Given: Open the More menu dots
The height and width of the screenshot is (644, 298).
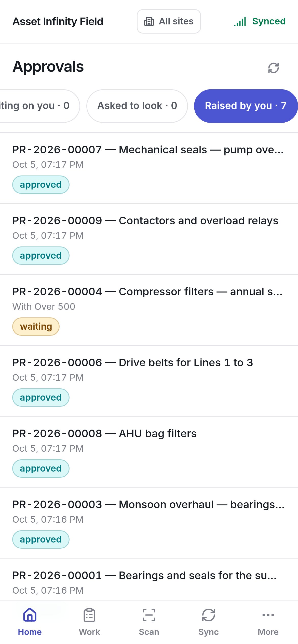Looking at the screenshot, I should [x=268, y=615].
